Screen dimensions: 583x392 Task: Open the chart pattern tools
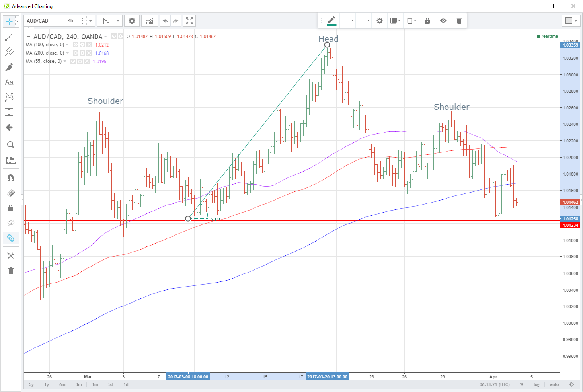[9, 97]
